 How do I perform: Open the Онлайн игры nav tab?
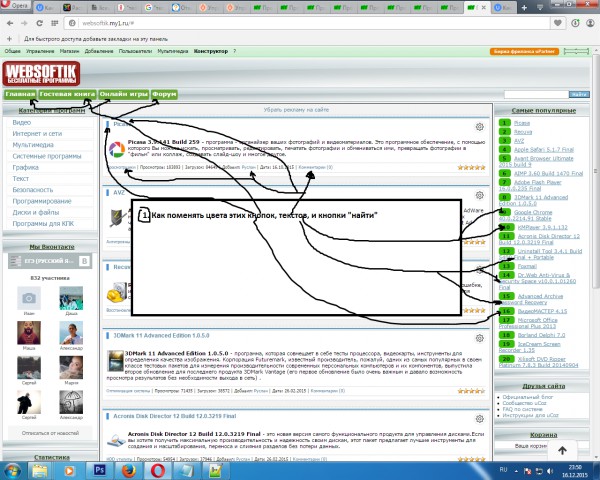coord(124,94)
